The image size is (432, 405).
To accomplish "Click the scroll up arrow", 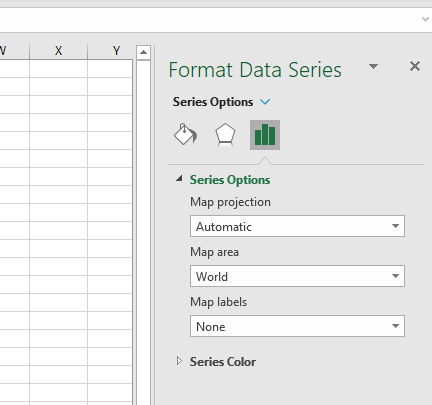I will 143,52.
